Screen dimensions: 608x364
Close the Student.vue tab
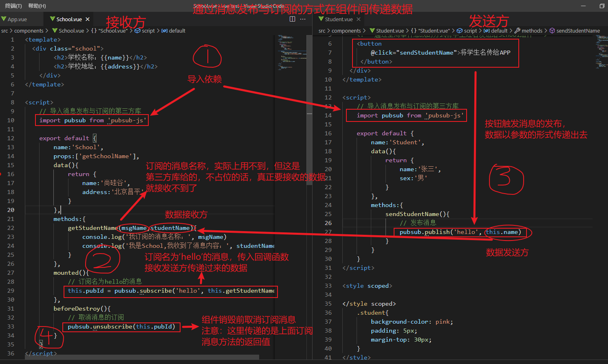point(359,19)
